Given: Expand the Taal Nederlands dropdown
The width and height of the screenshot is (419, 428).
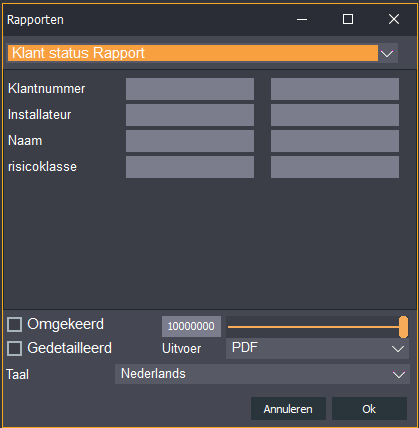Looking at the screenshot, I should point(262,374).
